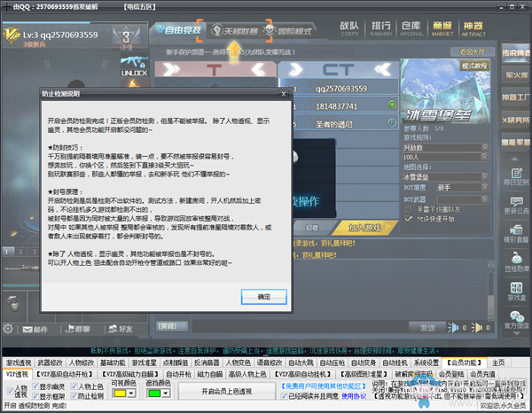The image size is (532, 413).
Task: Expand the 冰雪堡垒 map selection dropdown
Action: [x=485, y=176]
